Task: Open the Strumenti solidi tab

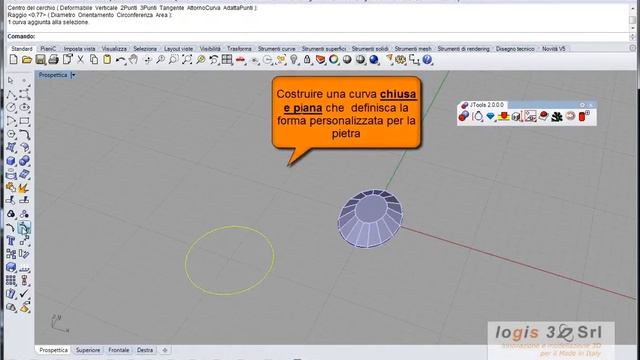Action: (370, 49)
